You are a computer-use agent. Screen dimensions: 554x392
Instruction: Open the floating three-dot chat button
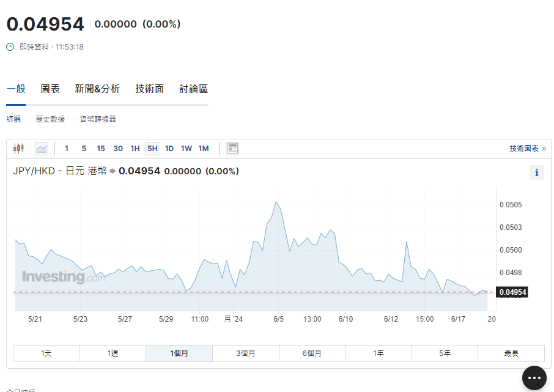click(x=534, y=378)
